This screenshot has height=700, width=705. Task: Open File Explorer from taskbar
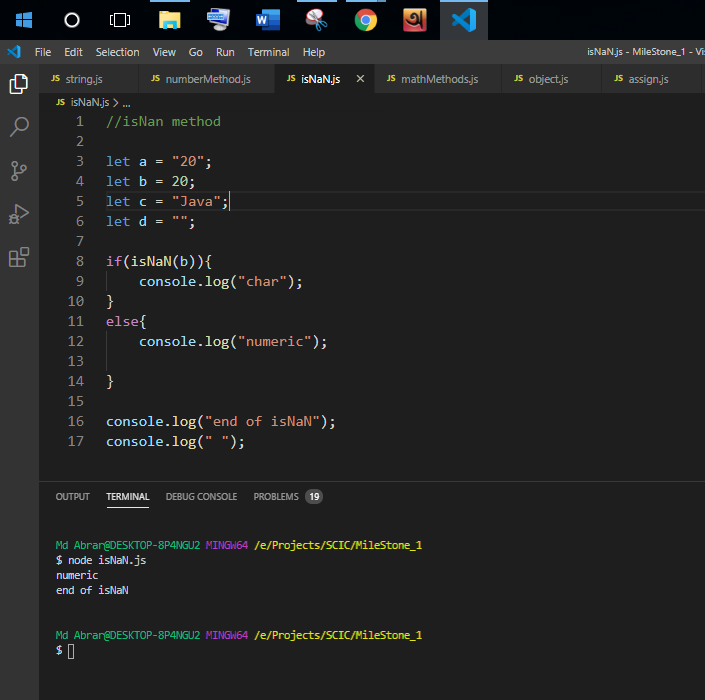[170, 19]
